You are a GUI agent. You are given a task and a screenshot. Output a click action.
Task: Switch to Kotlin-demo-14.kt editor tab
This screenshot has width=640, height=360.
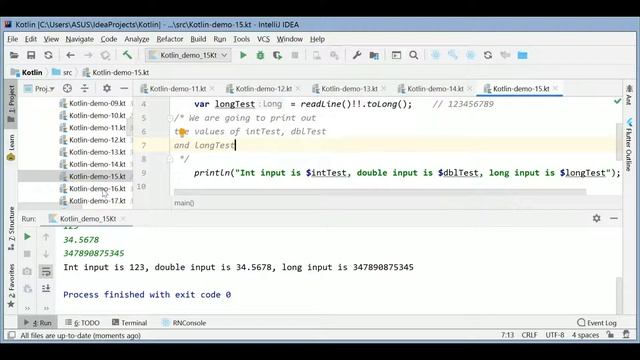point(435,89)
